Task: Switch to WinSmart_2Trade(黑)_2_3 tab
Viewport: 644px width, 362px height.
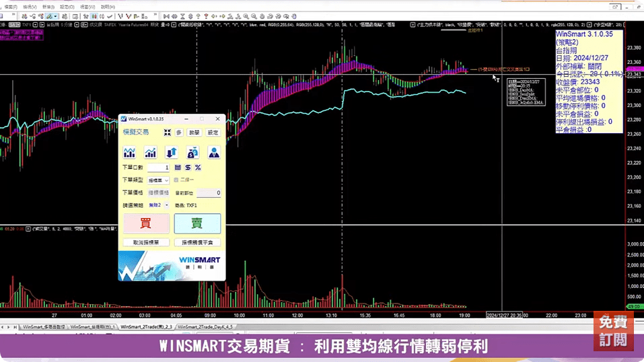Action: (x=146, y=327)
